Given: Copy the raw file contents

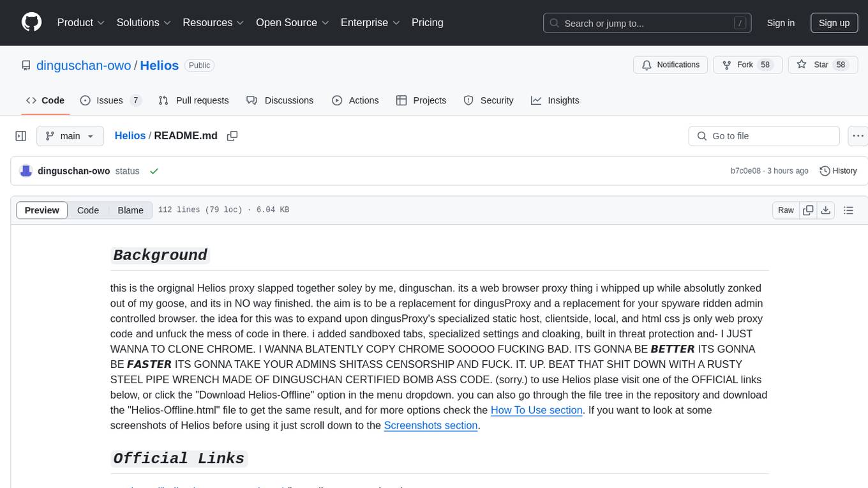Looking at the screenshot, I should [x=808, y=210].
